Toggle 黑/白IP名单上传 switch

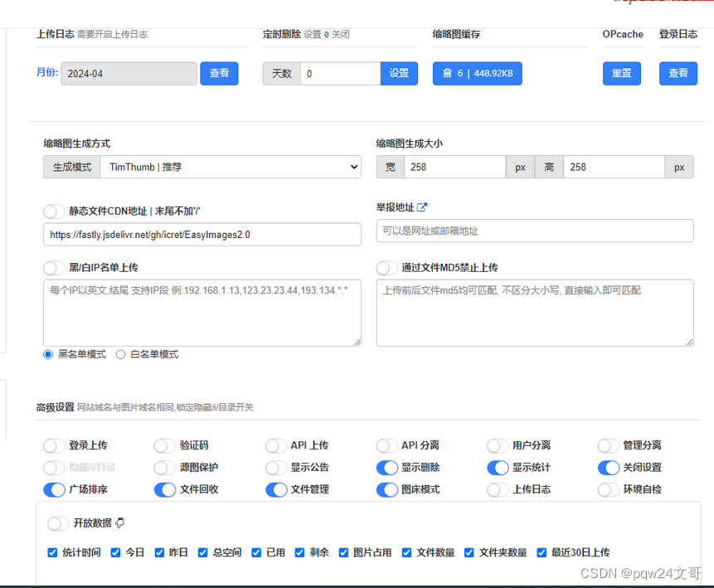[x=54, y=268]
